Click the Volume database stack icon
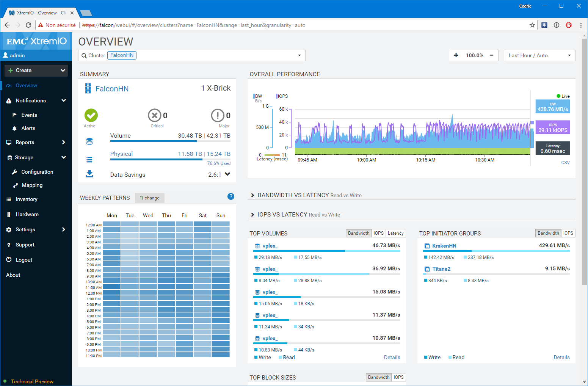The image size is (588, 386). coord(89,141)
